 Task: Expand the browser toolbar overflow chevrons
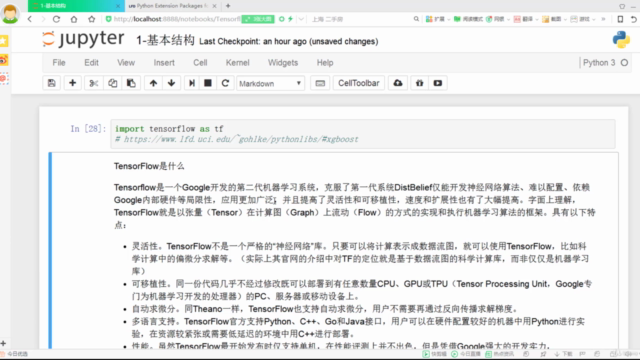pos(603,19)
